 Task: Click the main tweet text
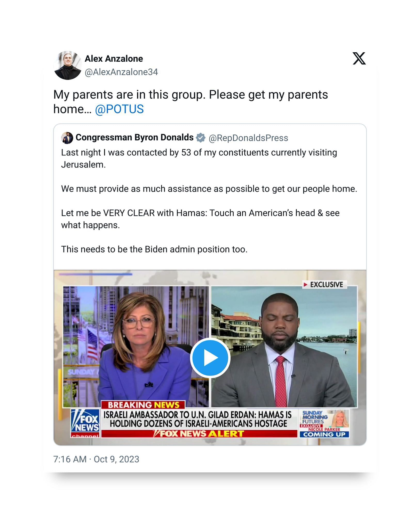click(191, 102)
